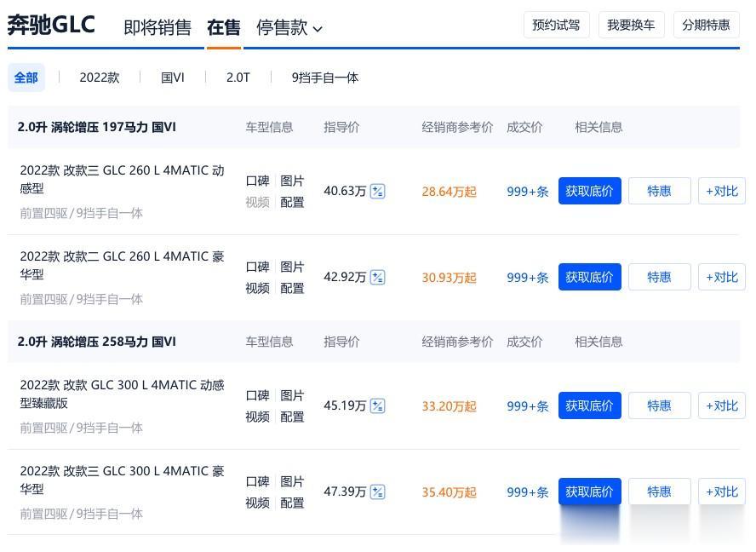Open 2022款 改款 GLC 300 L 动感型臻藏版 model
Image resolution: width=756 pixels, height=552 pixels.
pos(122,394)
